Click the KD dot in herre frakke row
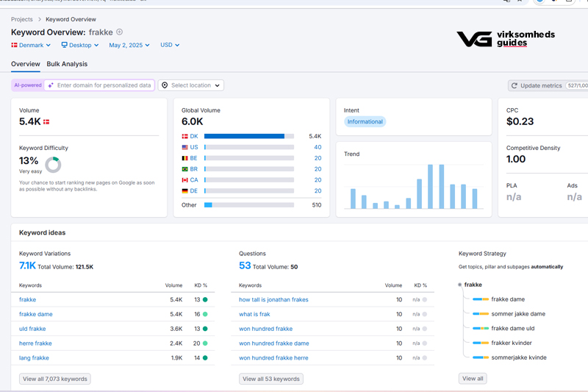Image resolution: width=588 pixels, height=392 pixels. coord(205,343)
